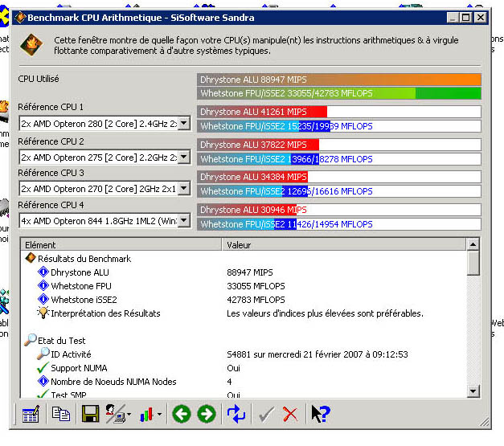Refresh benchmark with blue arrows icon

(236, 414)
